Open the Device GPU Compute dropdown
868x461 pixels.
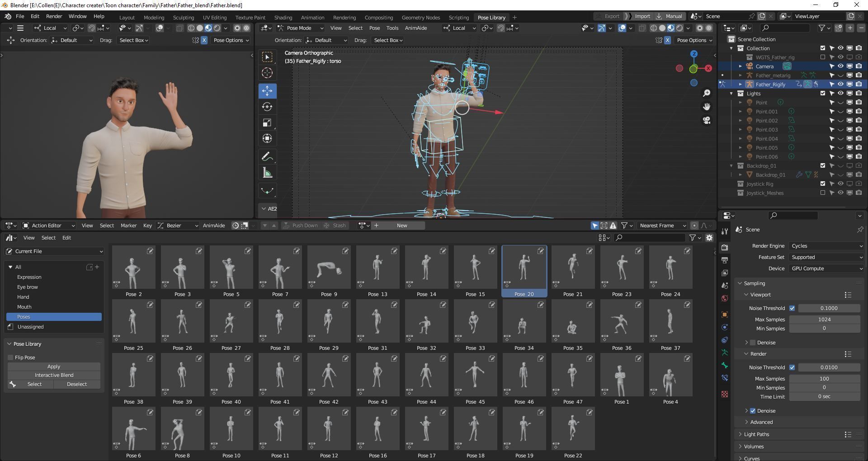pos(826,268)
